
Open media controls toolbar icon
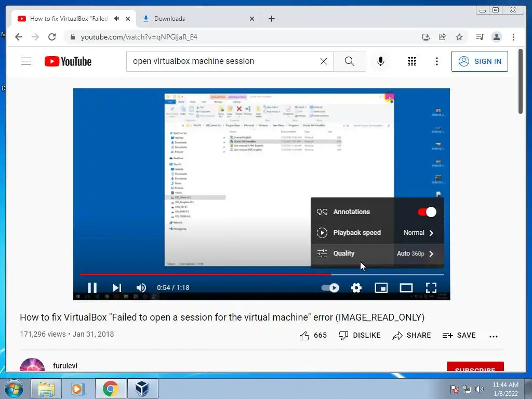(480, 37)
